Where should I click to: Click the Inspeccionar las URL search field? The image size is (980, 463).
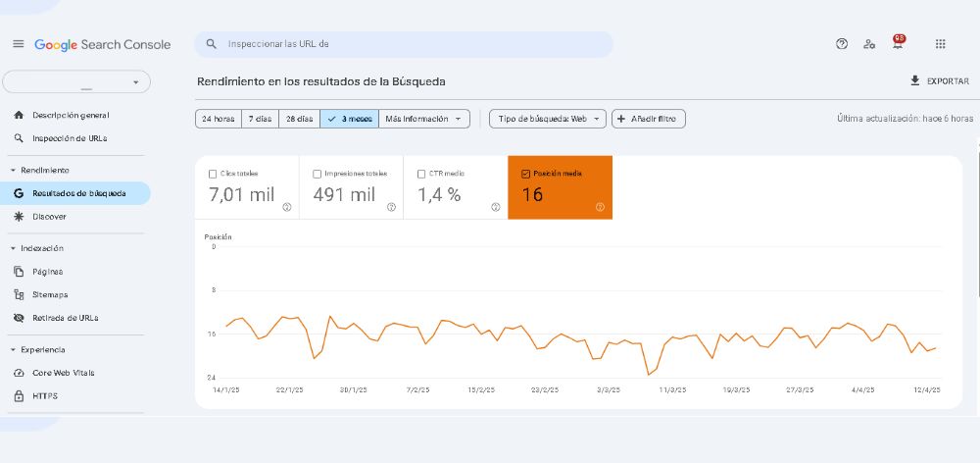(x=404, y=44)
